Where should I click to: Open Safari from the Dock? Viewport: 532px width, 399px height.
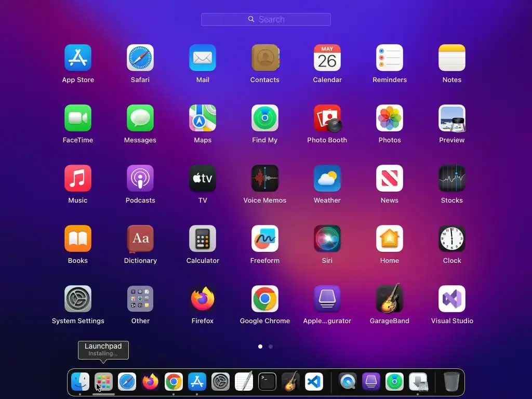(127, 382)
